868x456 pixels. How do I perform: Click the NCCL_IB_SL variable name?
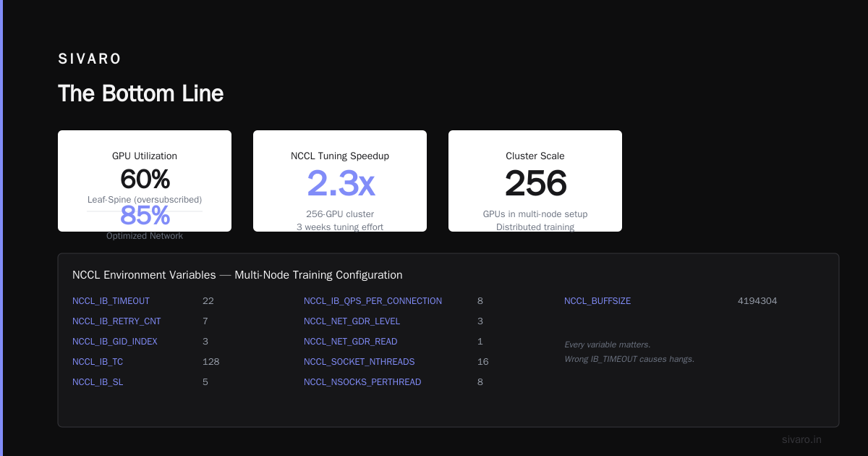coord(98,381)
